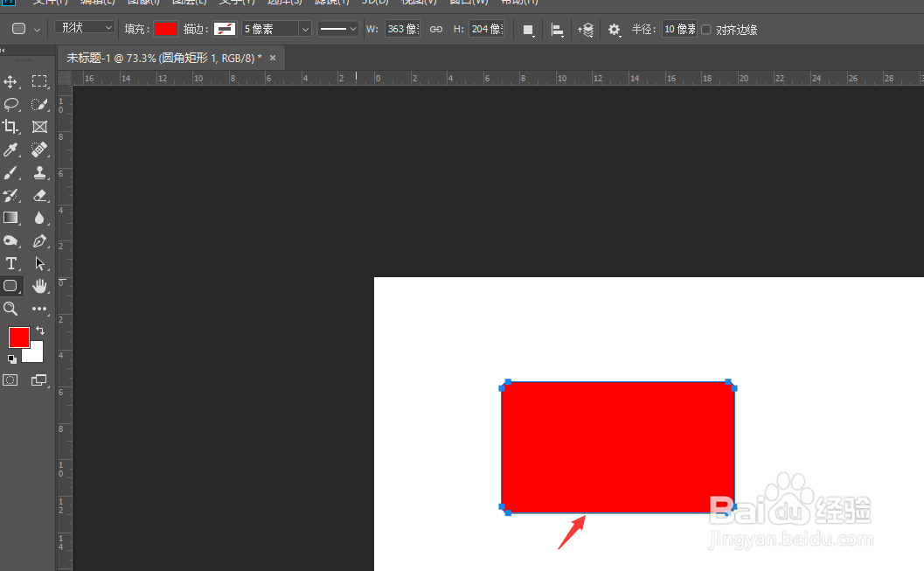Select the Eyedropper tool

(10, 150)
